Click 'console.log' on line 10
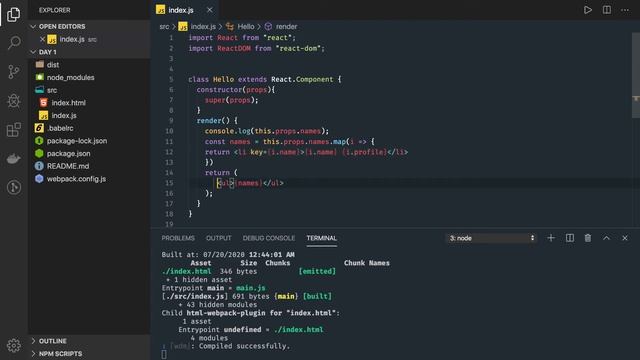Screen dimensions: 640x360 coord(227,131)
